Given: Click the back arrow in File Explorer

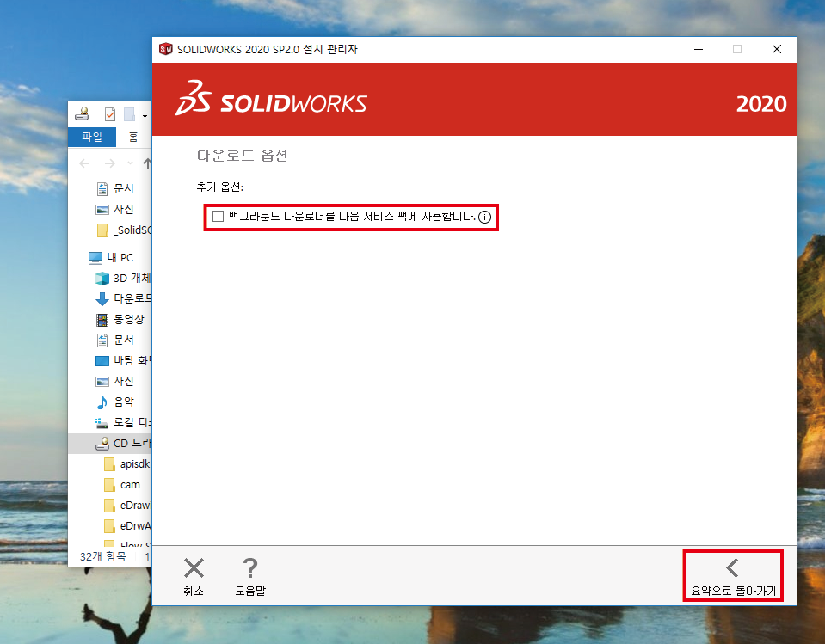Looking at the screenshot, I should tap(84, 163).
